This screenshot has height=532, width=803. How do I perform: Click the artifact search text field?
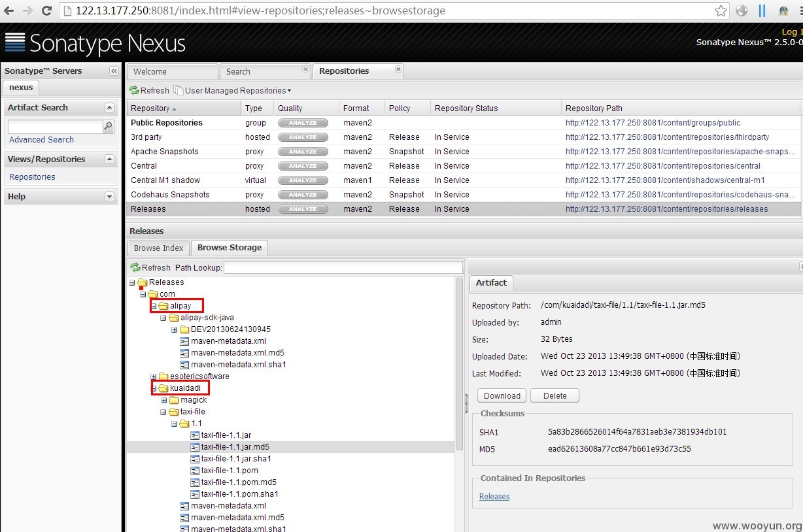point(55,126)
